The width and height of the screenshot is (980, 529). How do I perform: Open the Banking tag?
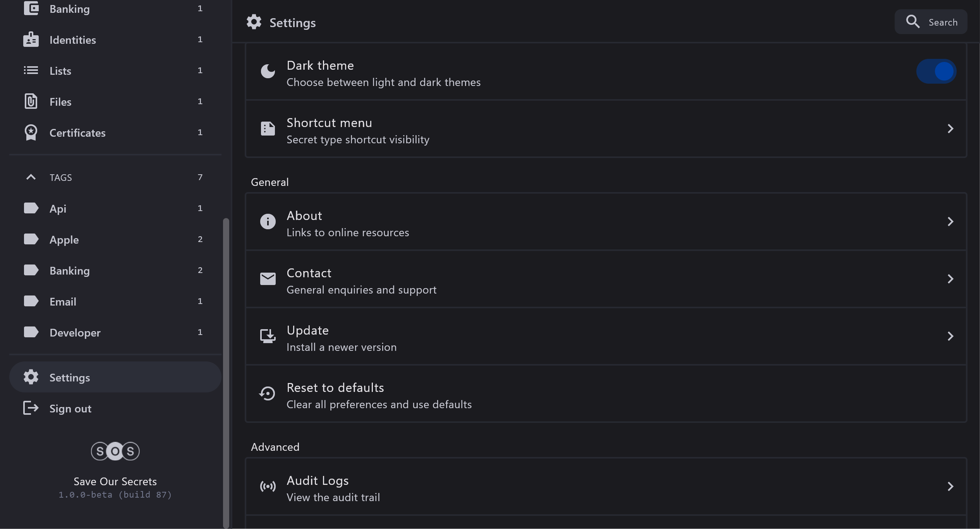[x=70, y=271]
